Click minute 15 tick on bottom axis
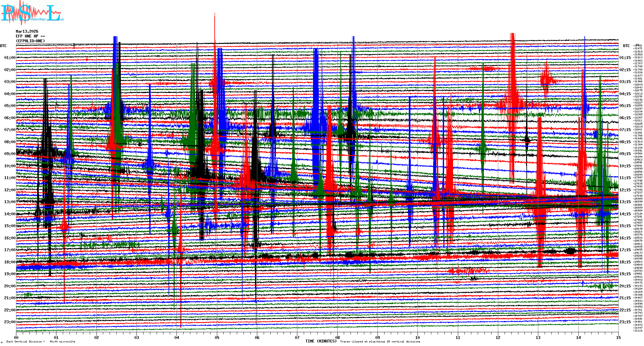Viewport: 644px width, 346px height. tap(618, 337)
